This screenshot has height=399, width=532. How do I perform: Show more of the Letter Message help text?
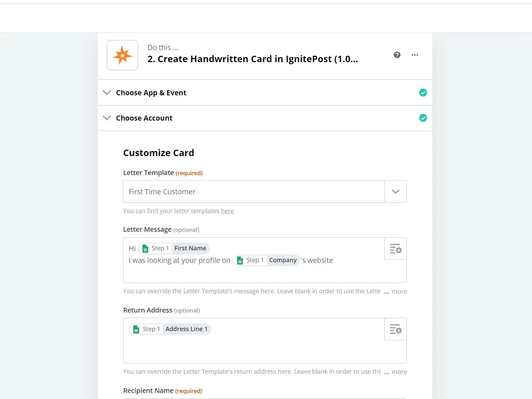(399, 291)
